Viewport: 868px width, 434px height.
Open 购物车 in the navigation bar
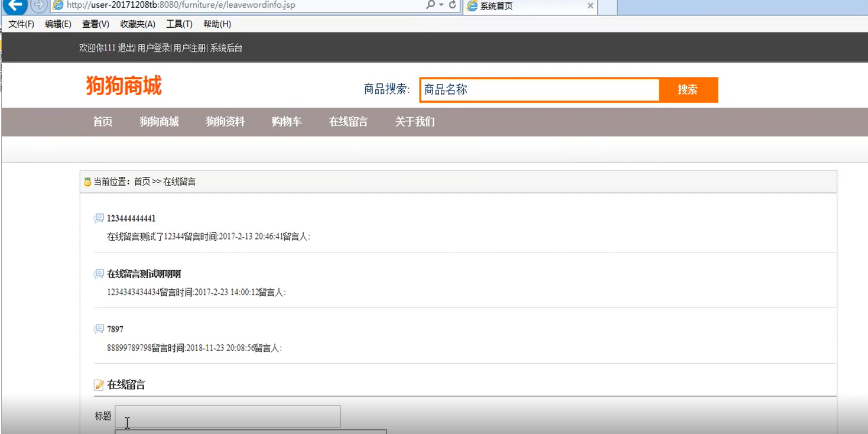287,122
